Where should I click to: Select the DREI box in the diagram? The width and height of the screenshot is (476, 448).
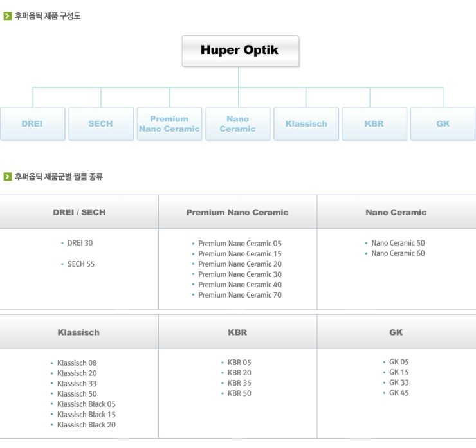[32, 124]
